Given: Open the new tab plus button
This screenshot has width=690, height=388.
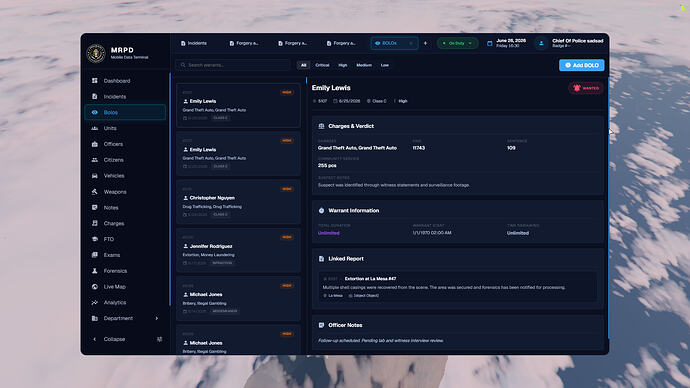Looking at the screenshot, I should pos(425,43).
